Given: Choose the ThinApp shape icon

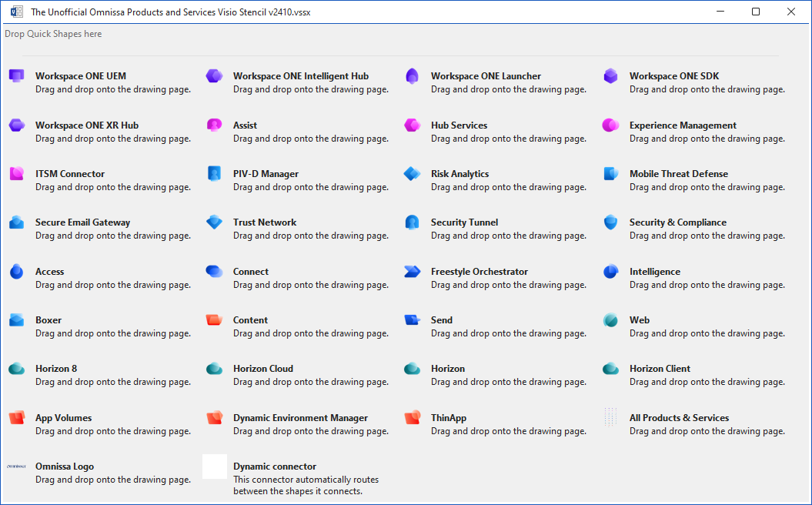Looking at the screenshot, I should [x=413, y=417].
